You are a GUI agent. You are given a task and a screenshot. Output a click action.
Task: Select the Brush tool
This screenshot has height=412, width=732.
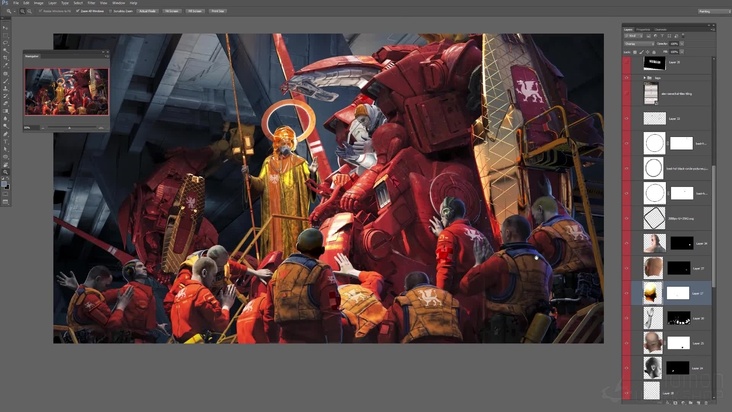5,81
